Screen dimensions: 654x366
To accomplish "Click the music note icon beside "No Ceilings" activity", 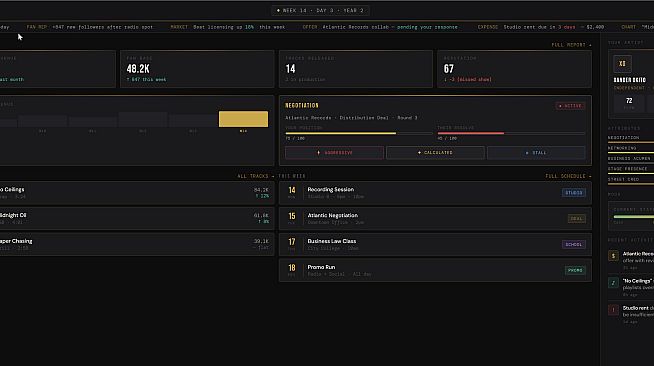I will tap(613, 283).
